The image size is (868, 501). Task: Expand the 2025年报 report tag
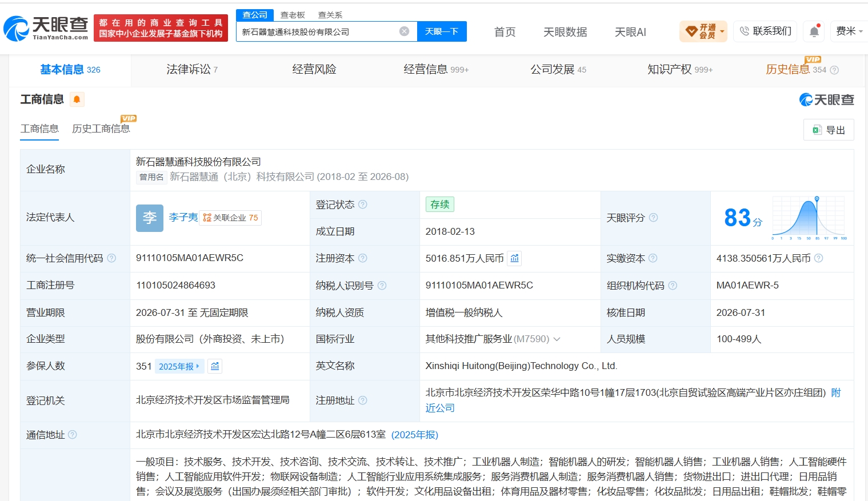click(179, 366)
